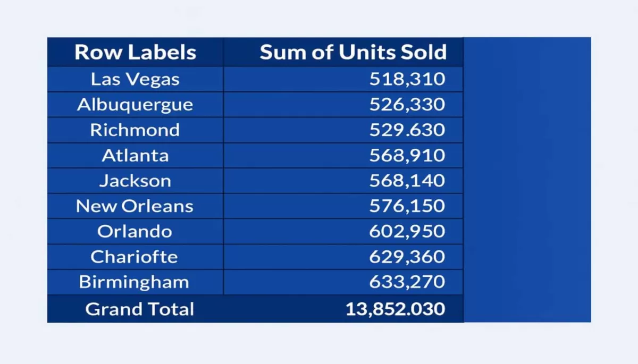Screen dimensions: 638x364
Task: Click the 633,270 units sold value
Action: coord(407,282)
